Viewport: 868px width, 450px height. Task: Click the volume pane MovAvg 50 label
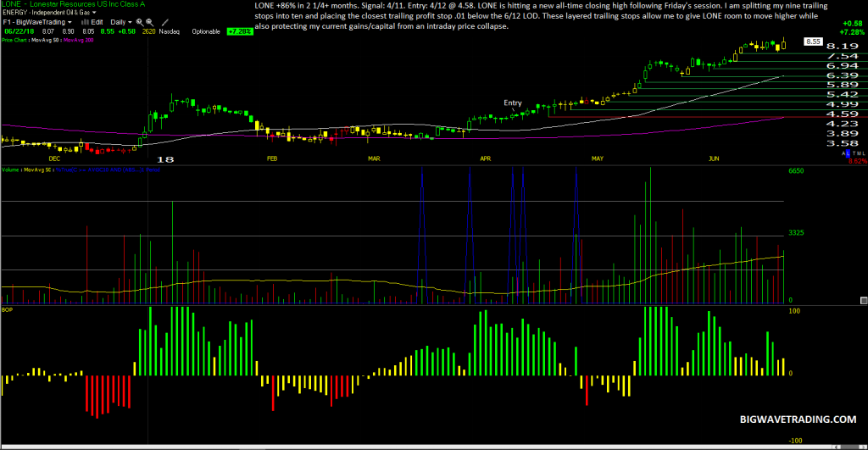pyautogui.click(x=37, y=170)
